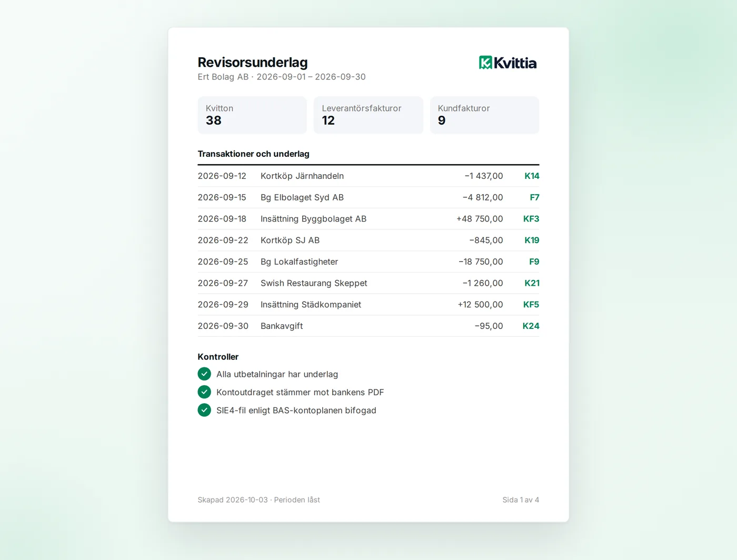Click the amount −18 750,00
Viewport: 737px width, 560px height.
[481, 262]
